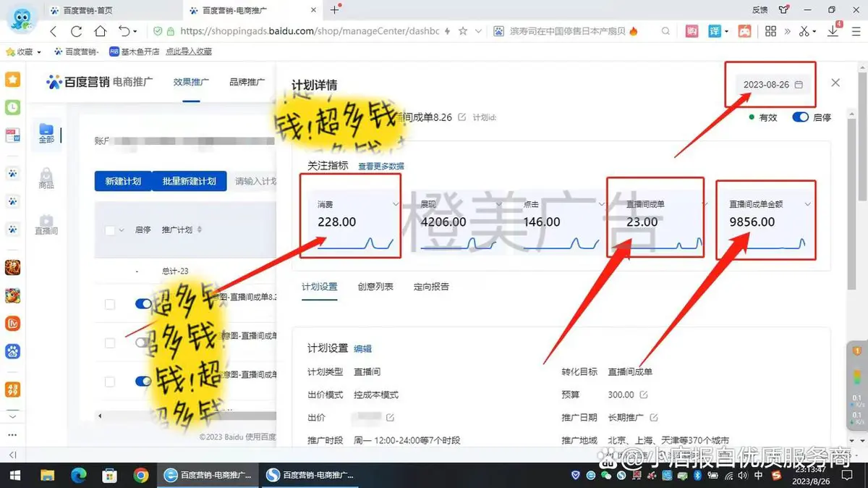Open the calendar icon in date field

tap(799, 85)
